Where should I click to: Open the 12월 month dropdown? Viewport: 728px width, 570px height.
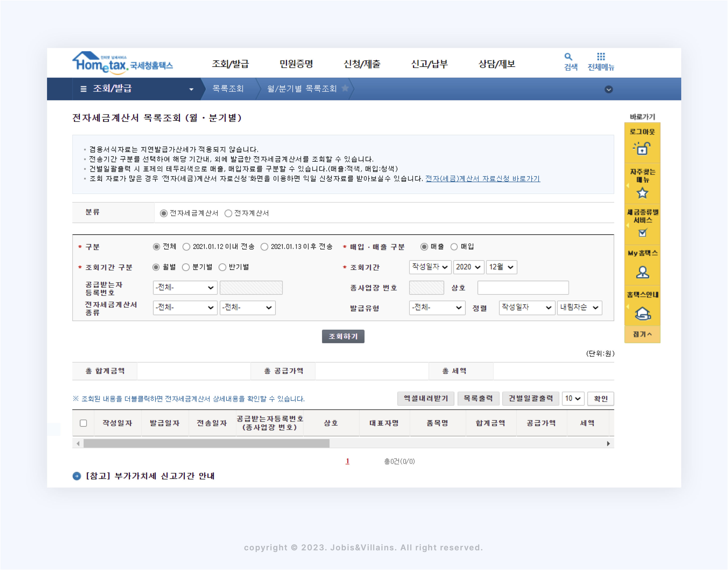pos(501,267)
